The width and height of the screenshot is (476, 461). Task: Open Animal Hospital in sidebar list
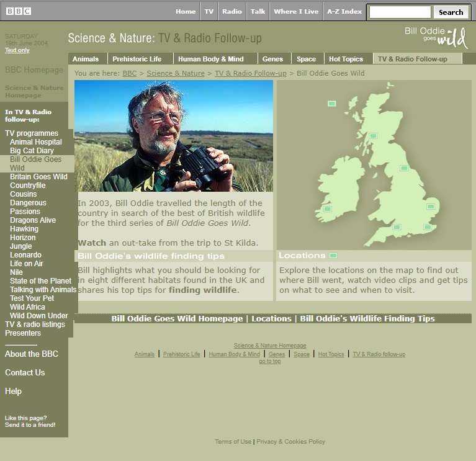[x=36, y=141]
